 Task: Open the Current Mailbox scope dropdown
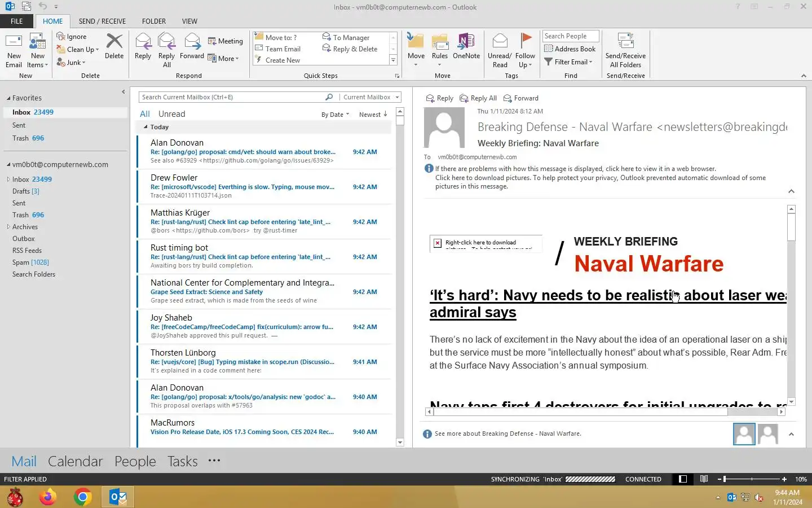click(x=371, y=97)
